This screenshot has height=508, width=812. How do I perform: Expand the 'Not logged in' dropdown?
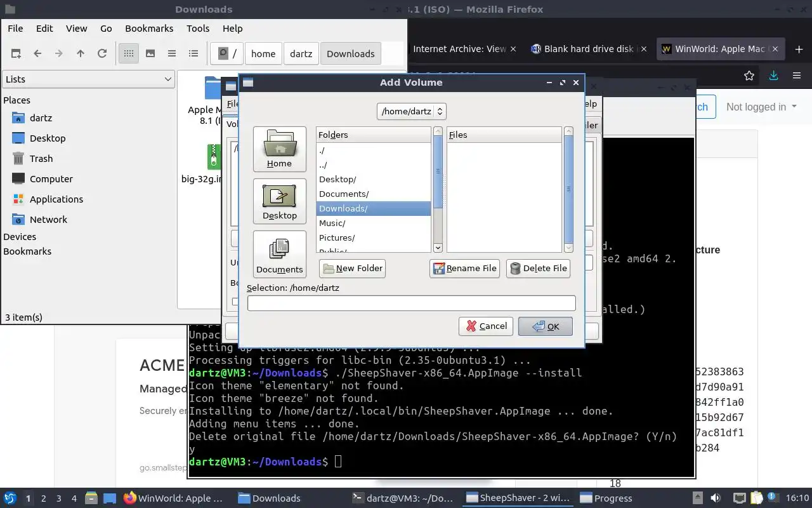pyautogui.click(x=761, y=107)
